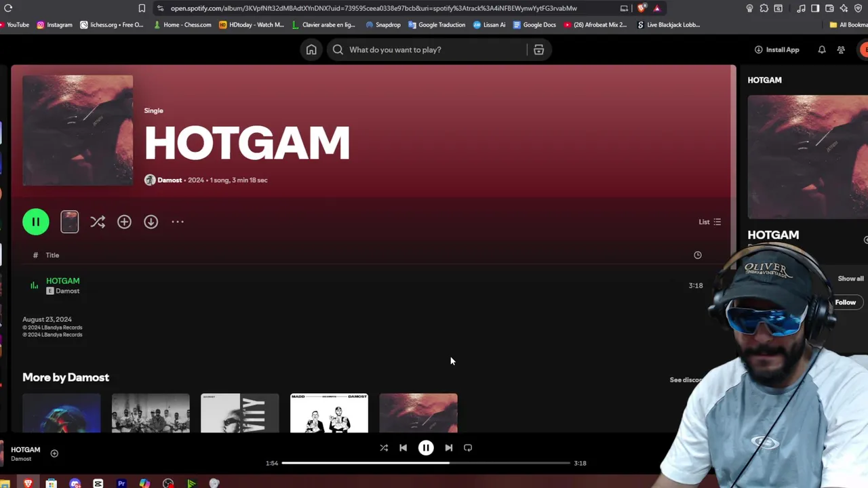Click the browser address bar URL
The height and width of the screenshot is (488, 868).
(374, 8)
